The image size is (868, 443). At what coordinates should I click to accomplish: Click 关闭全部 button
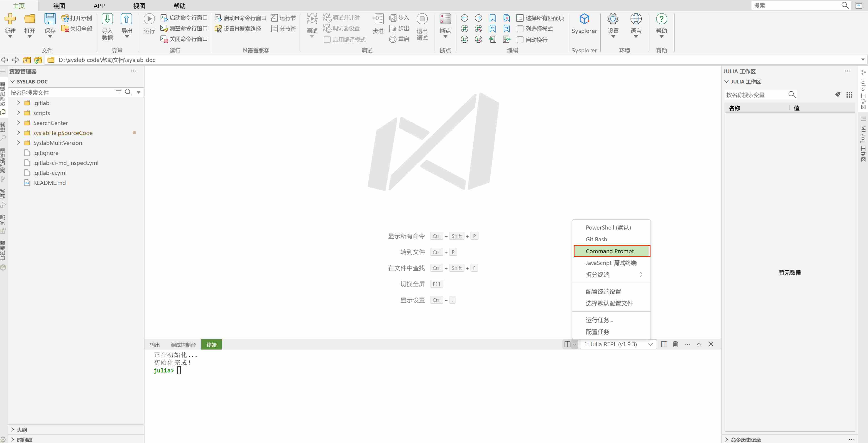77,29
